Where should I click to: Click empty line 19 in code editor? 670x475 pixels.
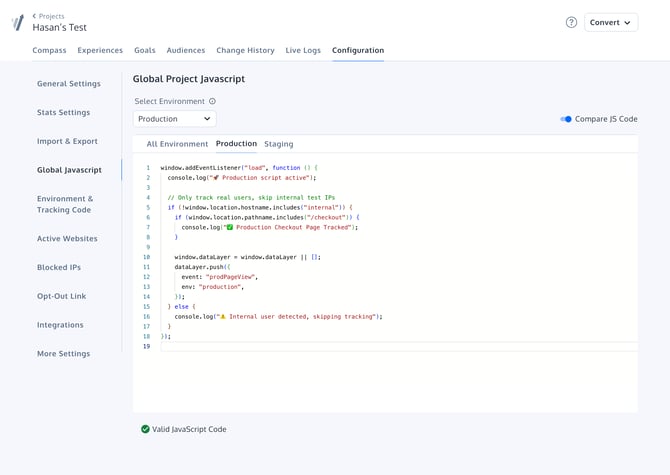pyautogui.click(x=399, y=346)
